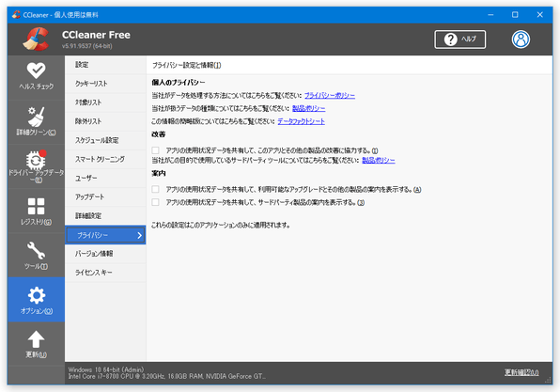This screenshot has width=560, height=392.
Task: Click the プライバシー設定と情報 heading
Action: pos(187,66)
